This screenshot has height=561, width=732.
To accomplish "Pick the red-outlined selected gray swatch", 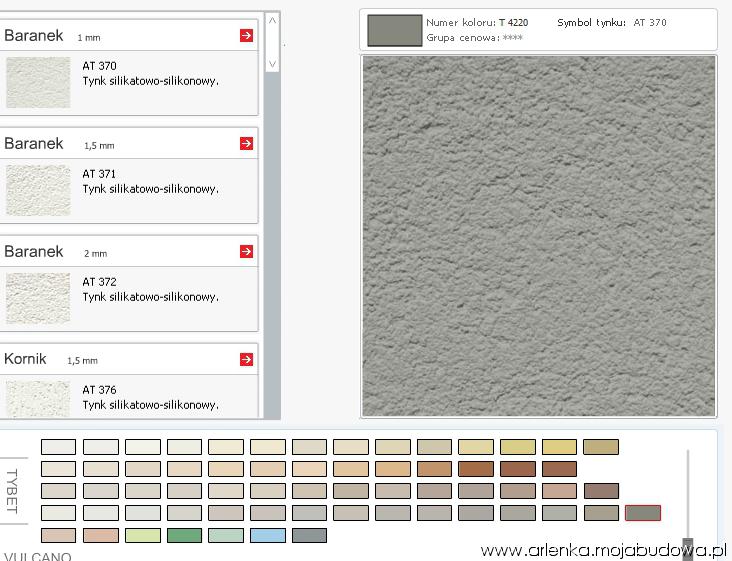I will tap(642, 513).
